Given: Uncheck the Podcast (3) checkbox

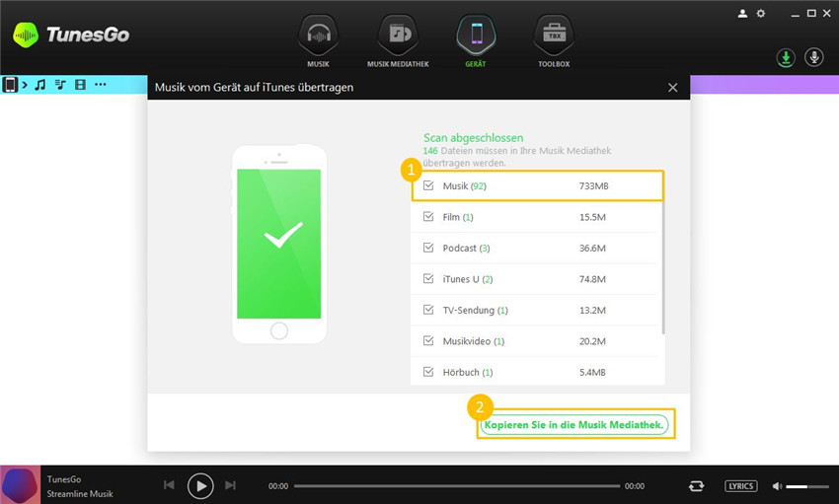Looking at the screenshot, I should click(428, 248).
